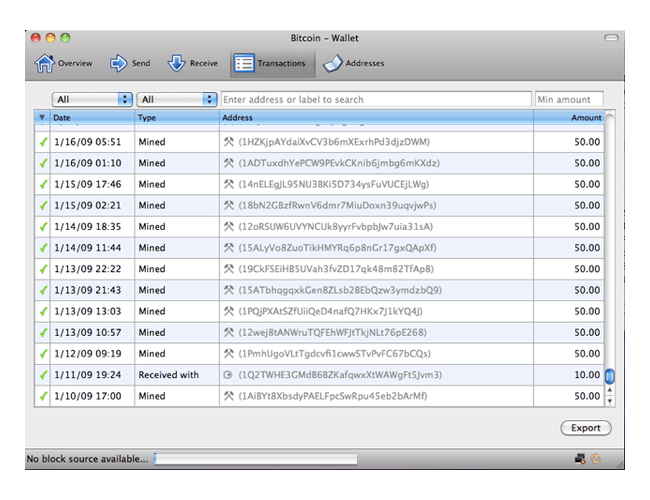
Task: Select address 12wej8tANWruTQFEhWFJtTkjNLt76pE268
Action: tap(332, 333)
